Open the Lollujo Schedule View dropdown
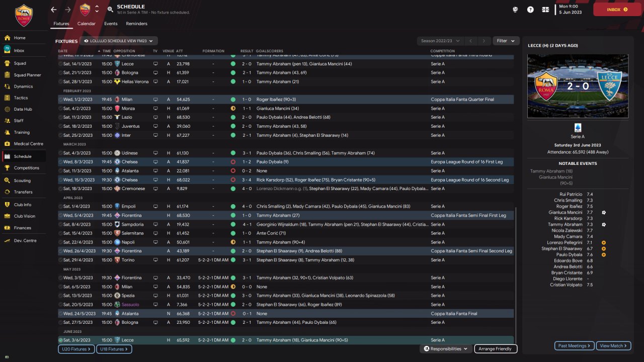 point(119,41)
